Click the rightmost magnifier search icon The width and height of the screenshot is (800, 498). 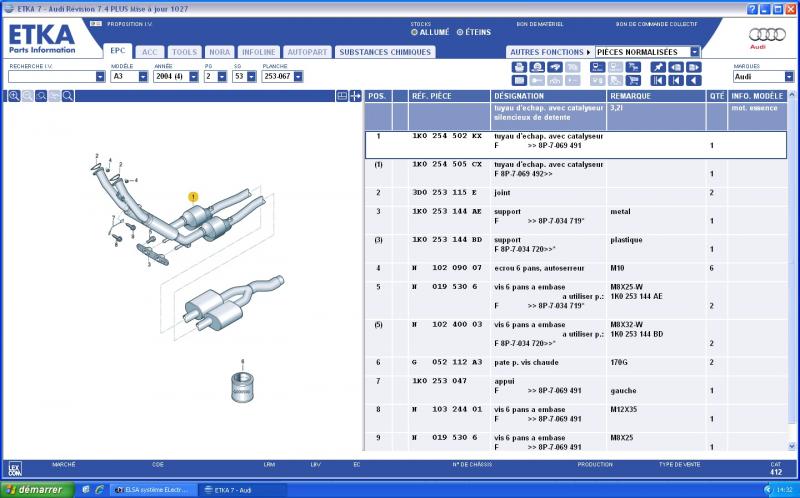(x=67, y=96)
